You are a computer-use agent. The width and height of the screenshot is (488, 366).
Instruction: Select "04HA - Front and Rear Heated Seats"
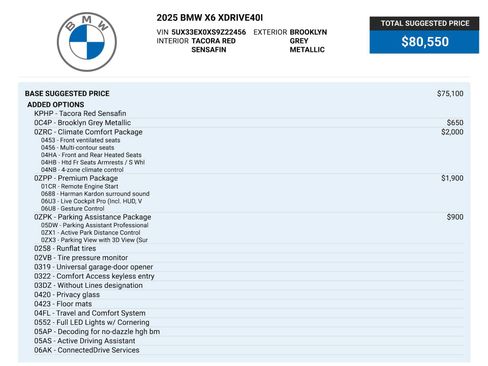click(x=91, y=155)
